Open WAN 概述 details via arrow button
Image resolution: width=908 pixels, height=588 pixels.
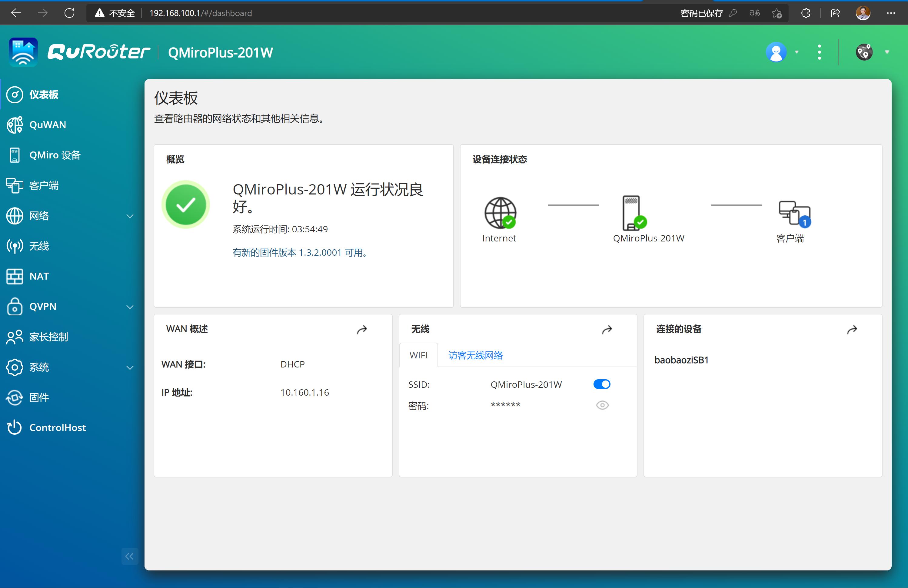(x=362, y=329)
